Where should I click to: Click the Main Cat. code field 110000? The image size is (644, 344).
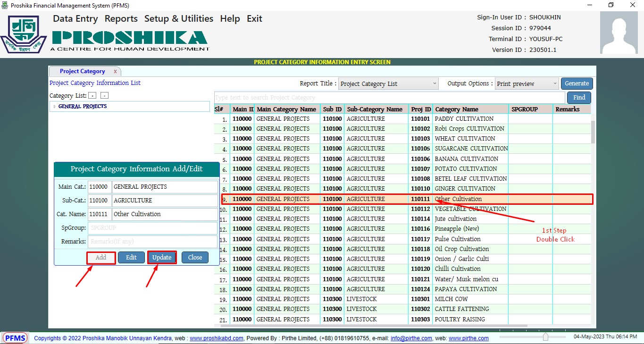tap(100, 187)
